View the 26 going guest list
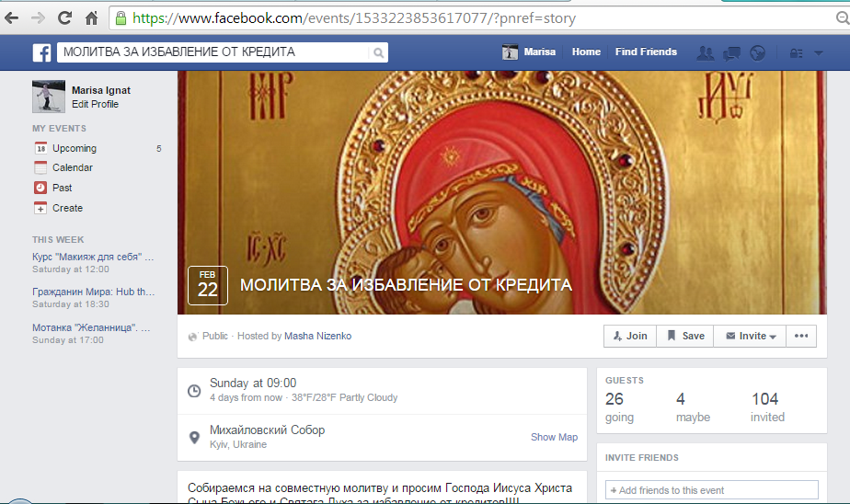The image size is (850, 504). coord(620,407)
